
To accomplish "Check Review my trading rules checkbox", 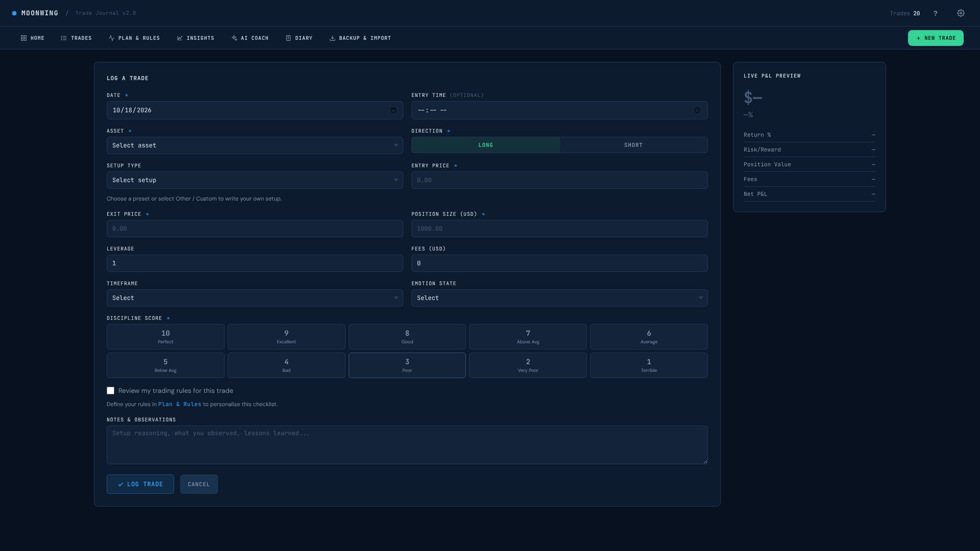I will pos(110,391).
